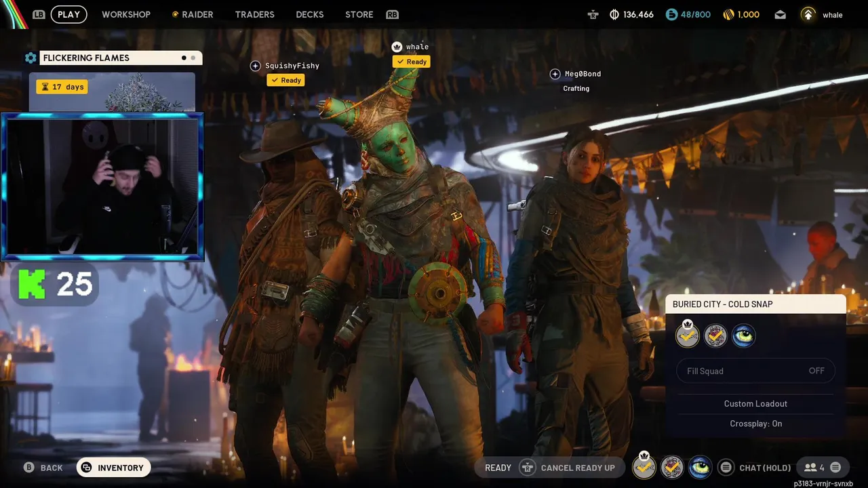868x488 pixels.
Task: Click the 48/800 token count
Action: pyautogui.click(x=696, y=14)
